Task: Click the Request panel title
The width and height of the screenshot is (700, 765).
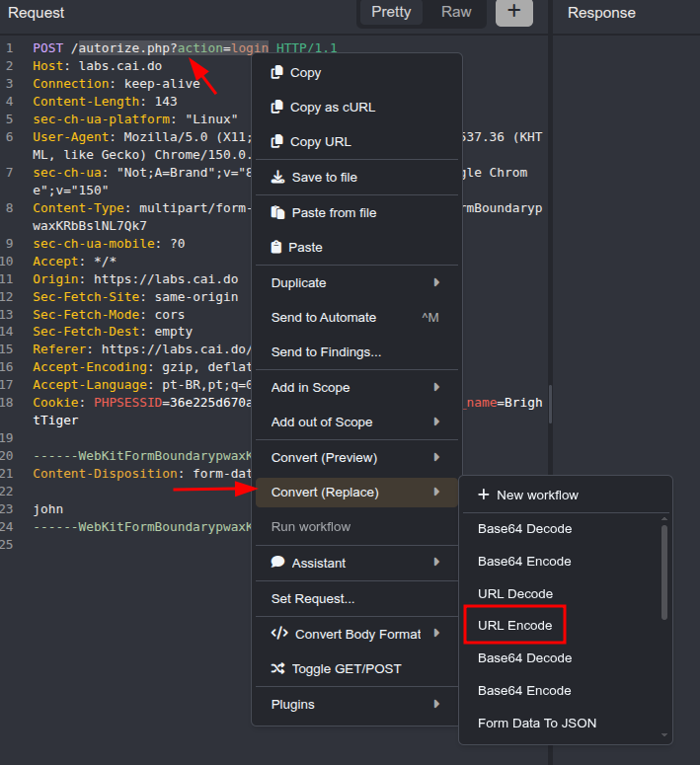Action: (37, 13)
